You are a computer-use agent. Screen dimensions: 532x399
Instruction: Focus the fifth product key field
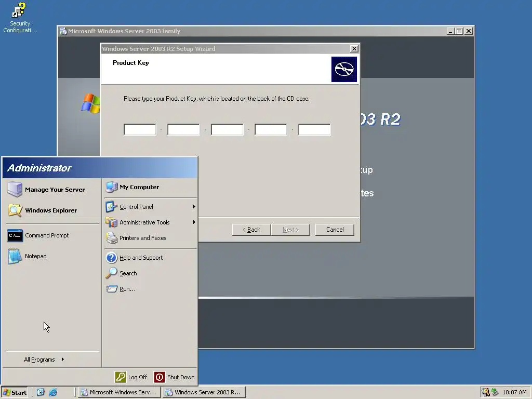point(314,129)
